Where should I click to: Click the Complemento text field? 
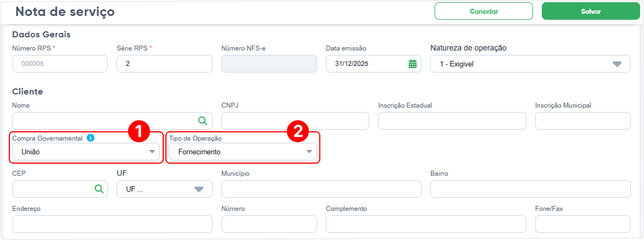click(426, 224)
